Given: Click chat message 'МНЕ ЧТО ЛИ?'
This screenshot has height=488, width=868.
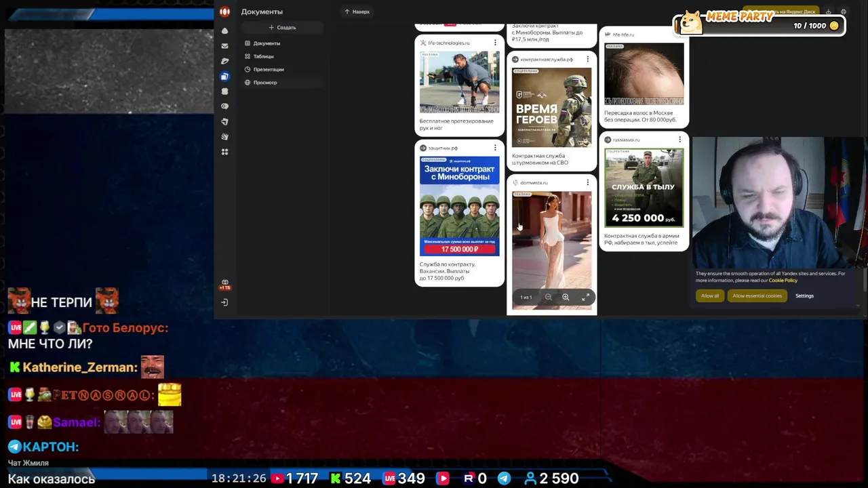Looking at the screenshot, I should 50,344.
